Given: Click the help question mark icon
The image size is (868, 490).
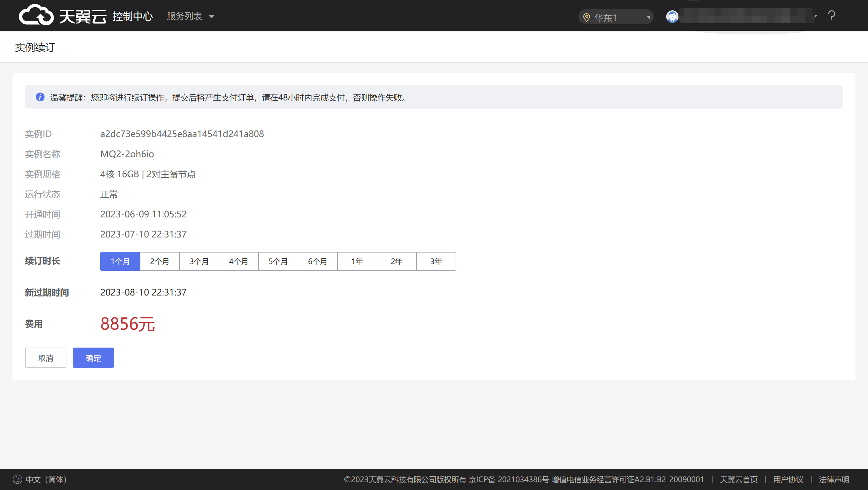Looking at the screenshot, I should 832,16.
